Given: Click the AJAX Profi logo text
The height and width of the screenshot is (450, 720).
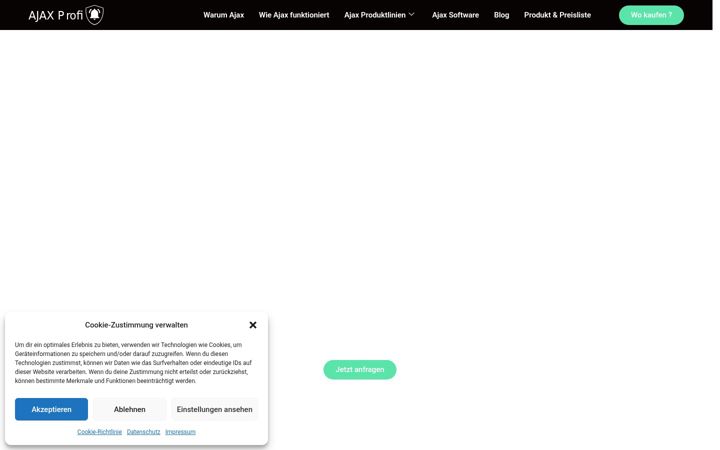Looking at the screenshot, I should click(x=56, y=16).
